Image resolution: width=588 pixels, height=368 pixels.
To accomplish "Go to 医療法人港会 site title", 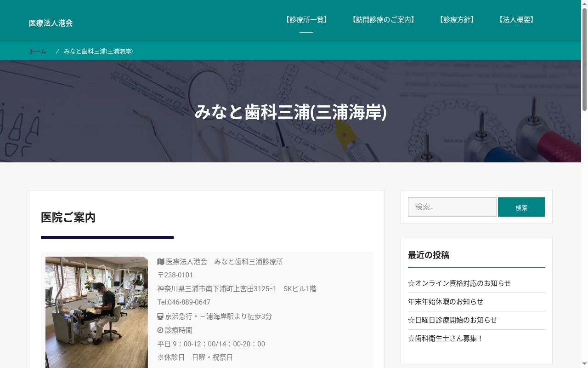I will (51, 23).
